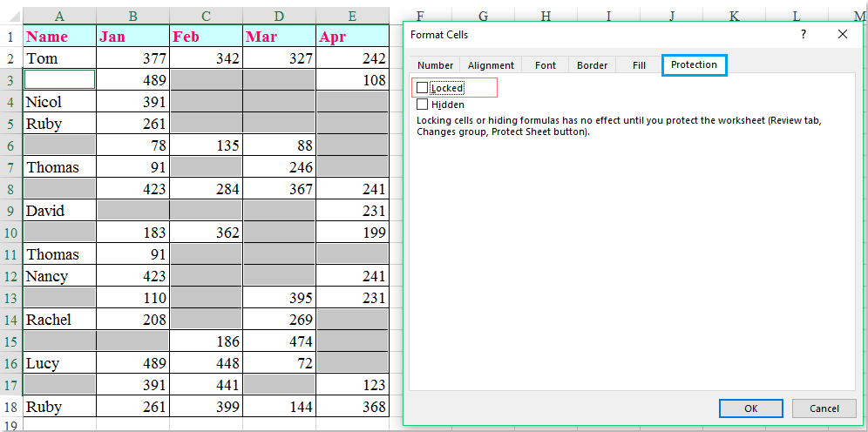Enable the Locked checkbox

coord(423,88)
